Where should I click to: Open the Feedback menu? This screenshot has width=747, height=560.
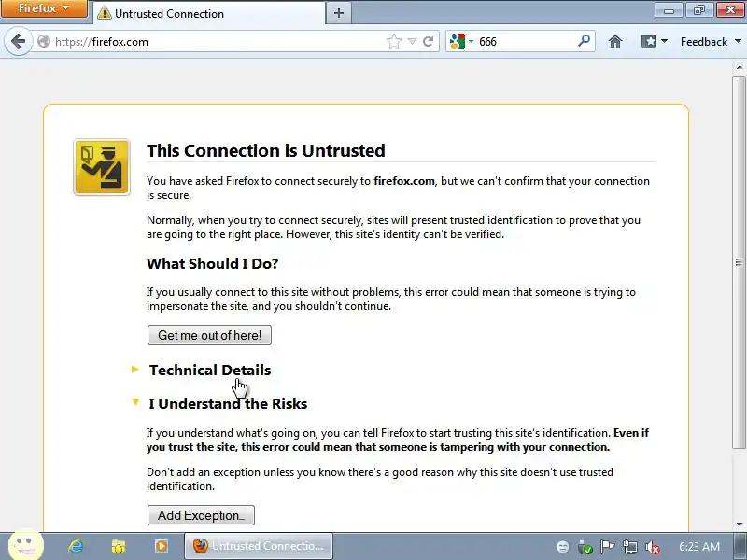coord(711,42)
